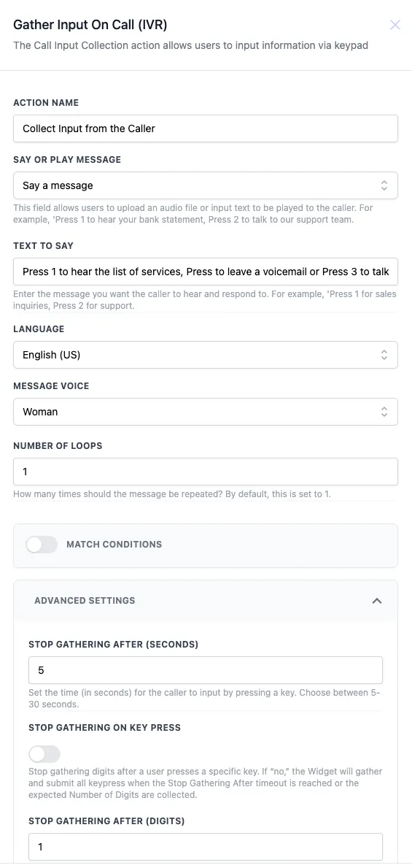Open the English (US) language dropdown
The height and width of the screenshot is (868, 412).
tap(206, 355)
